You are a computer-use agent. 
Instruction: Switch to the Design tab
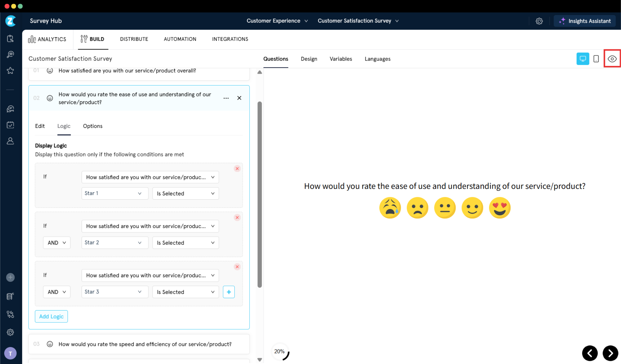309,59
